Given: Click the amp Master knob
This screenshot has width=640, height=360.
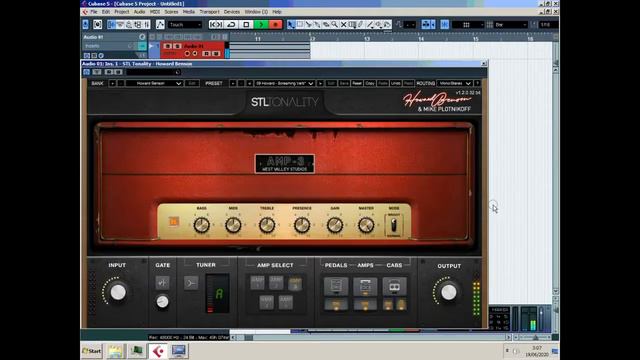Looking at the screenshot, I should (366, 225).
